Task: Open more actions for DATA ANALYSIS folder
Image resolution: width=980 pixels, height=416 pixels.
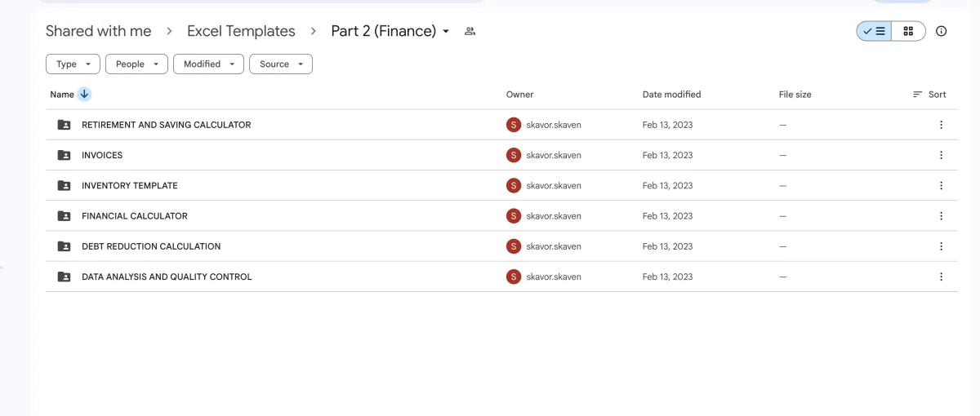Action: tap(941, 277)
